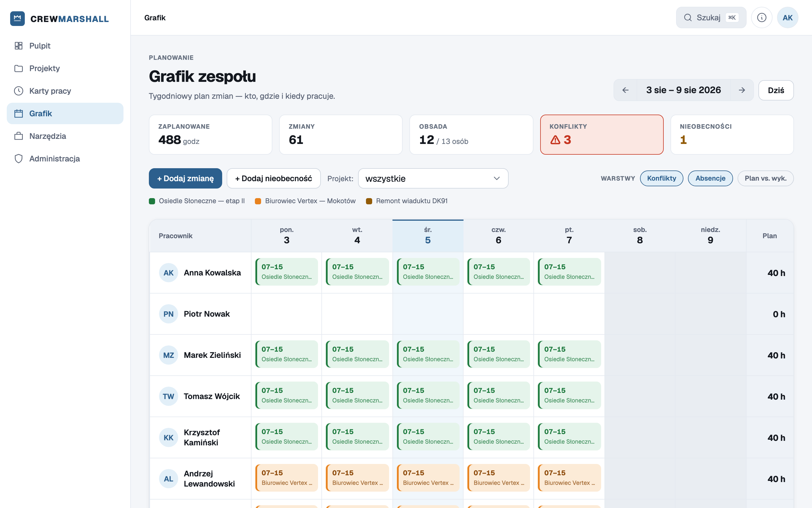The width and height of the screenshot is (812, 508).
Task: Click brown Remont wiaduktu DK91 legend swatch
Action: tap(369, 201)
